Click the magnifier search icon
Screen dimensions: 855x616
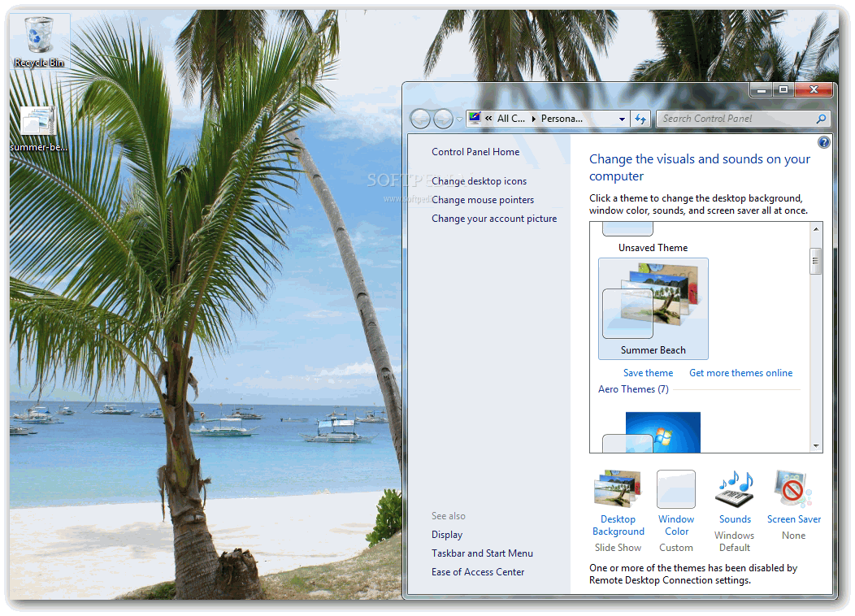click(x=821, y=119)
